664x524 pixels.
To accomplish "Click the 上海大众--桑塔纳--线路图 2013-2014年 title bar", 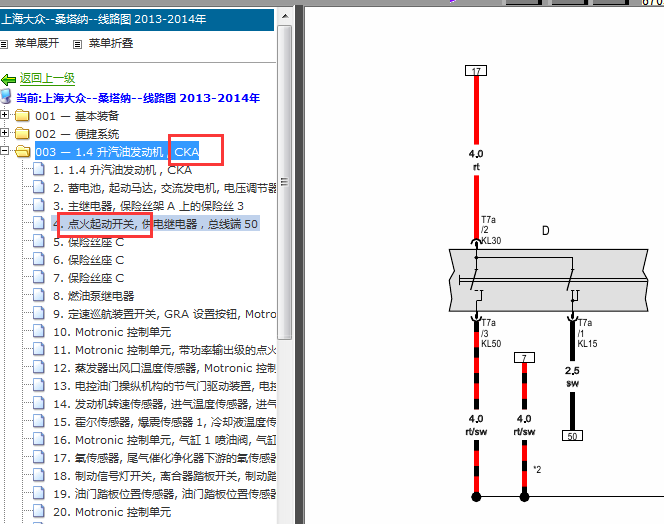I will pyautogui.click(x=137, y=19).
